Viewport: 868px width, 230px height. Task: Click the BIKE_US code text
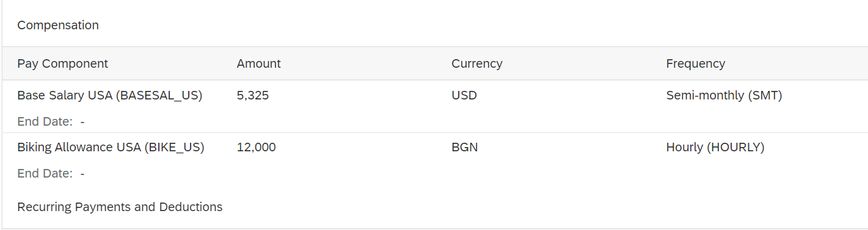click(174, 148)
